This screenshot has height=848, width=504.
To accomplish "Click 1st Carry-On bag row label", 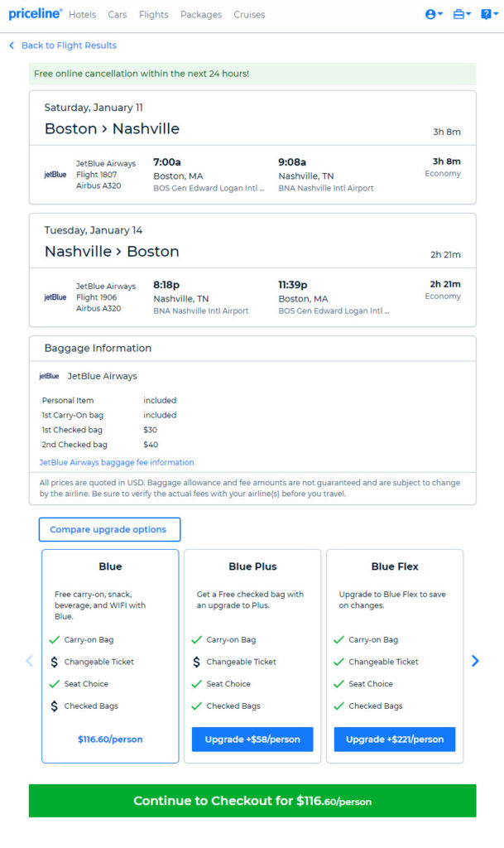I will pos(72,416).
